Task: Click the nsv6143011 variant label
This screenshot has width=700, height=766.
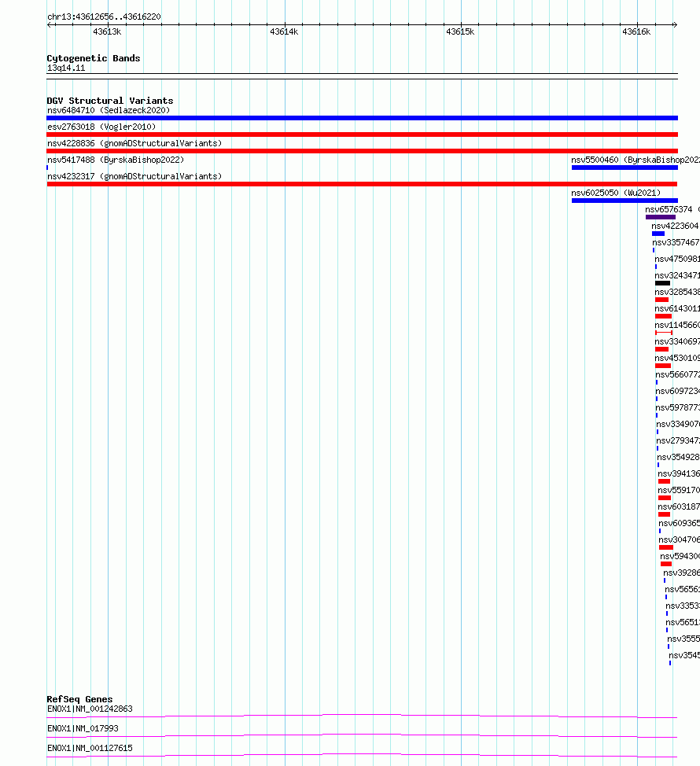Action: tap(677, 309)
